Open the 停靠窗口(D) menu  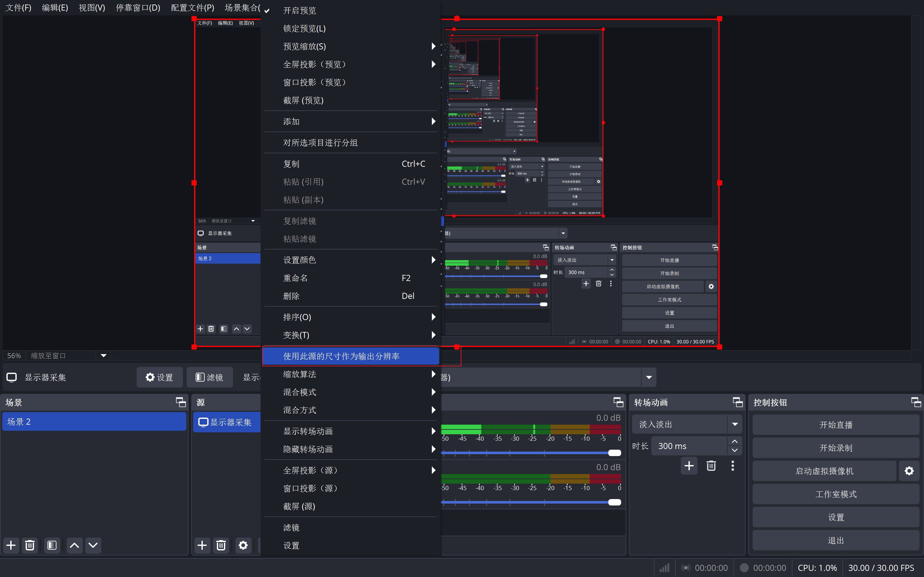click(138, 8)
